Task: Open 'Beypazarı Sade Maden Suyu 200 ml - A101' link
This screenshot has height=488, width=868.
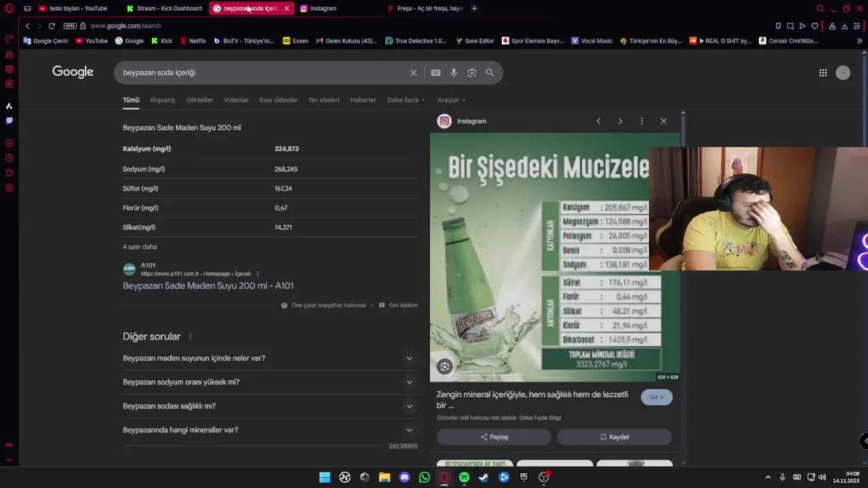Action: [208, 286]
